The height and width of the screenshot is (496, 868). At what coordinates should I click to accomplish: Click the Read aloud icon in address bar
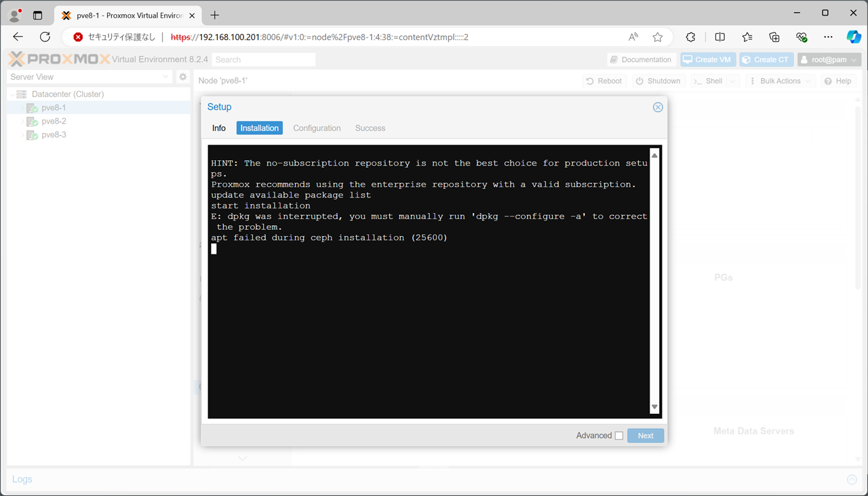[633, 37]
